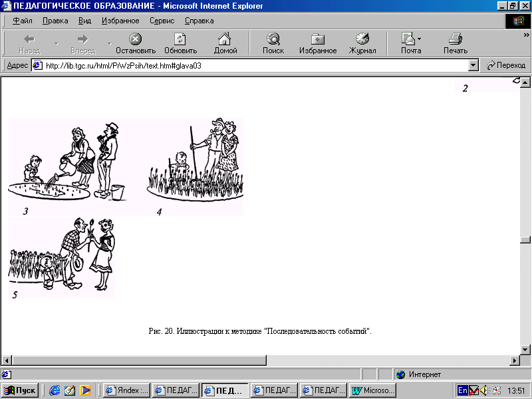The height and width of the screenshot is (399, 532).
Task: Click the active ПЕД... taskbar button
Action: pos(225,390)
